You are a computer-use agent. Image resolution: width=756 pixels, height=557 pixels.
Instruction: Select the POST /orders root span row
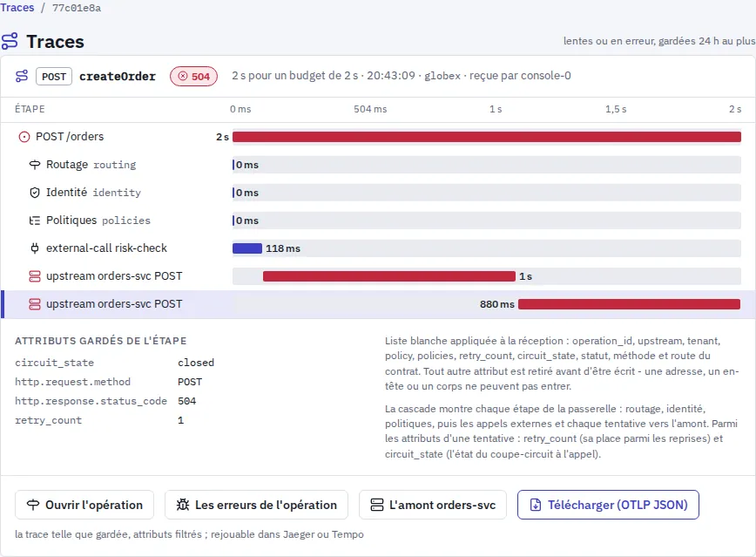click(x=378, y=137)
